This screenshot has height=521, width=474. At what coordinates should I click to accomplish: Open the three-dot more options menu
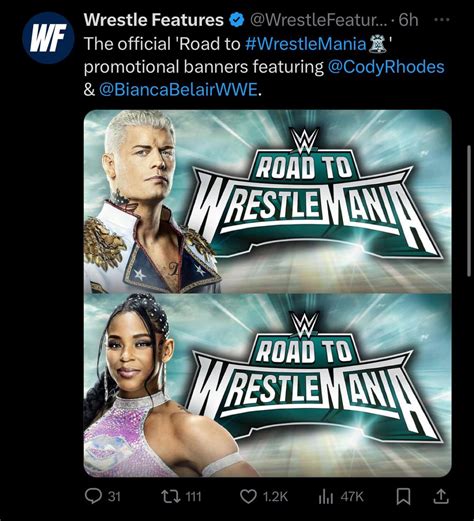442,20
